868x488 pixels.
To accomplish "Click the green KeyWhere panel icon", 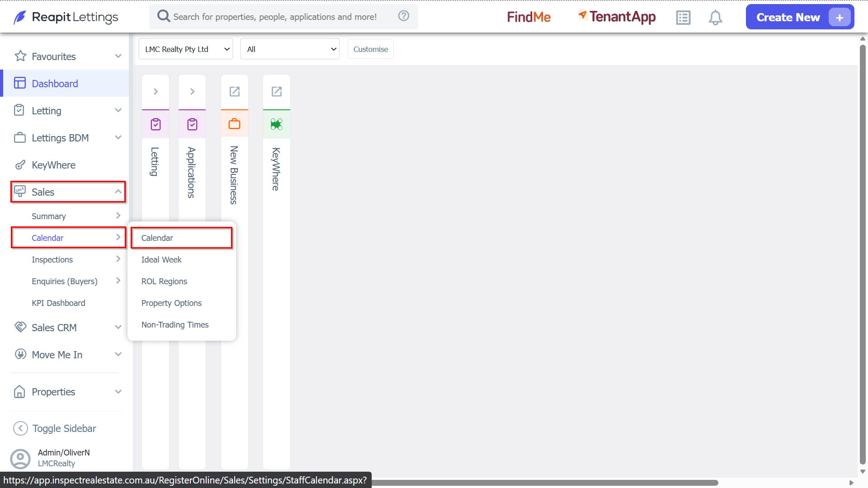I will coord(277,124).
